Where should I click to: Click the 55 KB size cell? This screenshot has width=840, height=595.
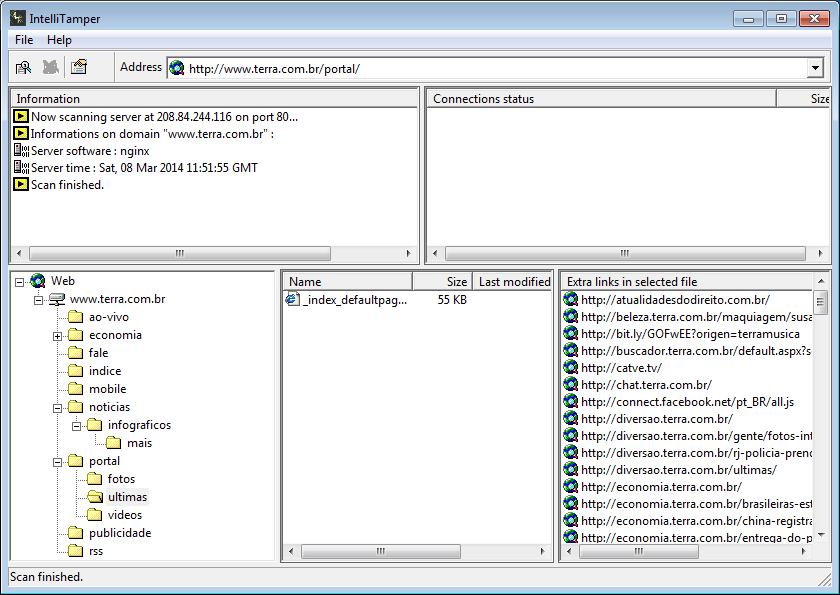pos(452,299)
